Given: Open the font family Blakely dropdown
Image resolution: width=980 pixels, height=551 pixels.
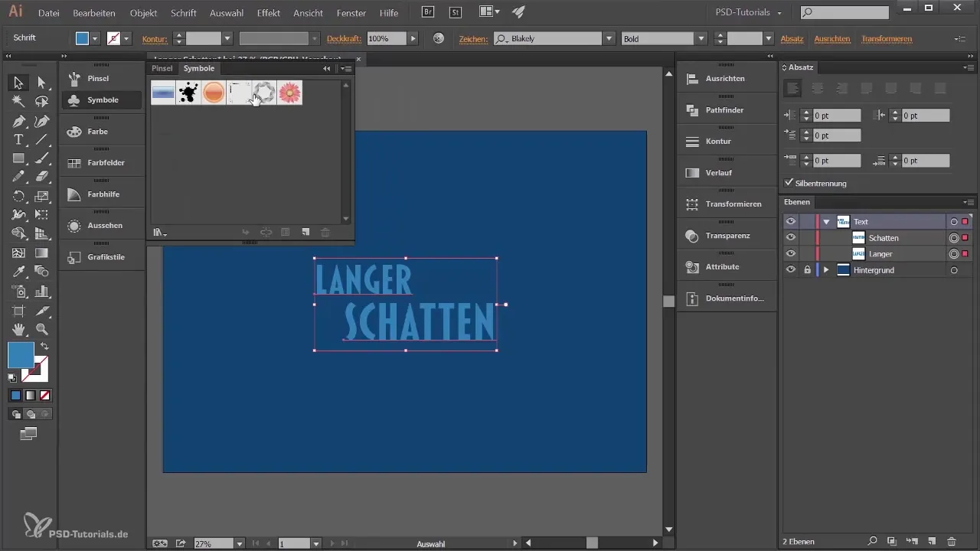Looking at the screenshot, I should [x=609, y=38].
